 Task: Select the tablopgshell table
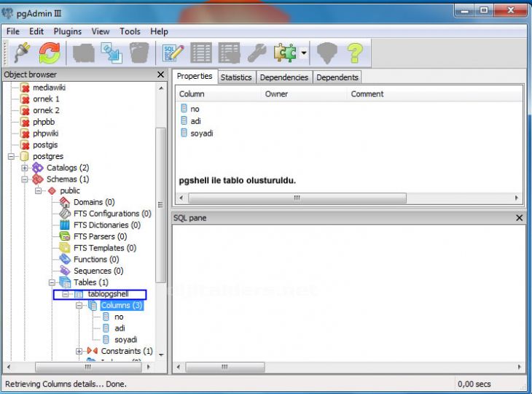[x=109, y=294]
